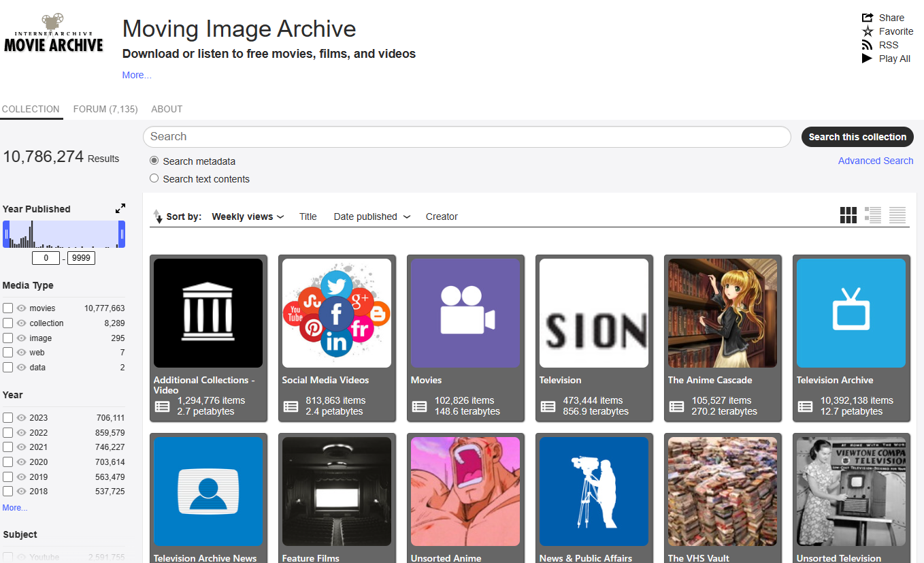
Task: Click Search this collection button
Action: pyautogui.click(x=857, y=137)
